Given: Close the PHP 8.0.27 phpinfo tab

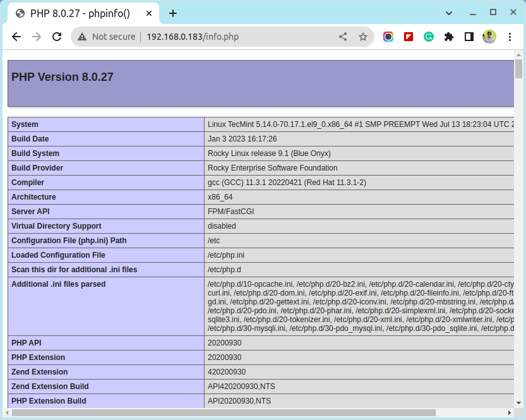Looking at the screenshot, I should click(149, 13).
